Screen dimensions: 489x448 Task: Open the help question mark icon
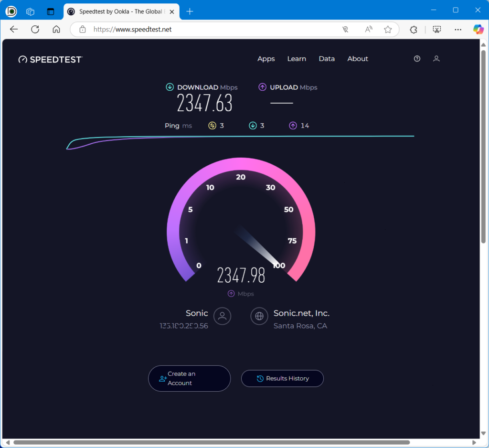416,58
